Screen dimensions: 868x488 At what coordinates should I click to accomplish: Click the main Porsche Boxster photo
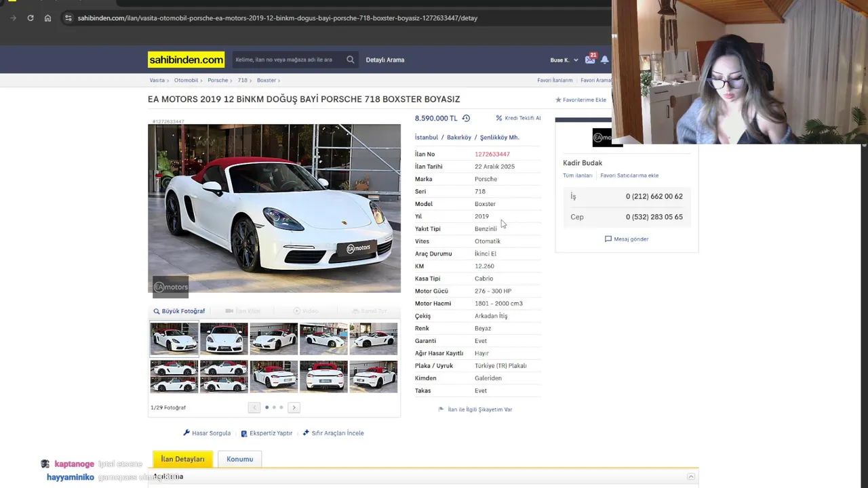click(274, 208)
